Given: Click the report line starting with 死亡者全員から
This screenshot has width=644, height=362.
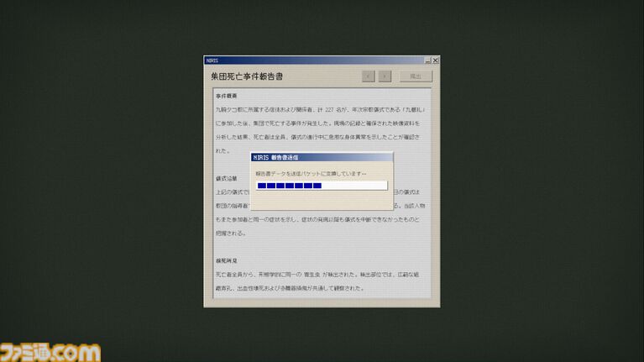Looking at the screenshot, I should pos(317,275).
